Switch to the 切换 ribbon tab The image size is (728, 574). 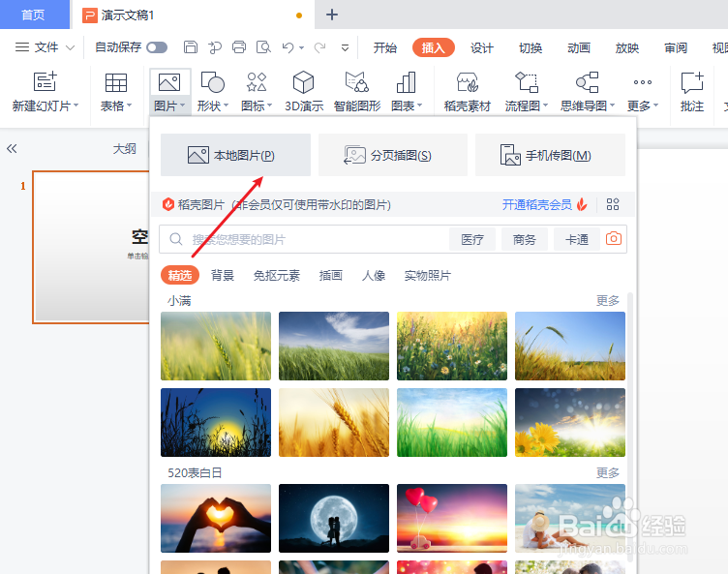coord(531,47)
